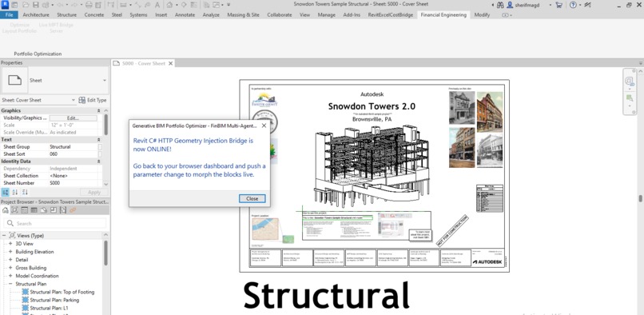
Task: Click the binoculars search icon
Action: click(500, 5)
